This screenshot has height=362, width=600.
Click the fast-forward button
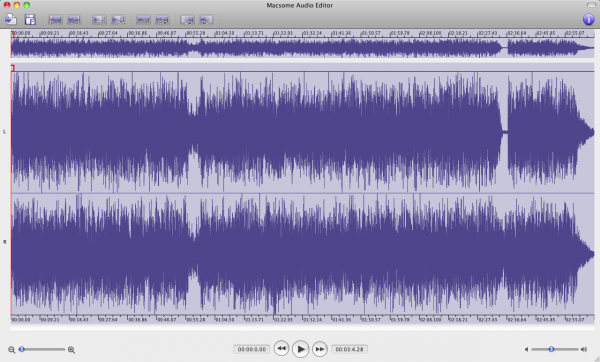pos(320,349)
